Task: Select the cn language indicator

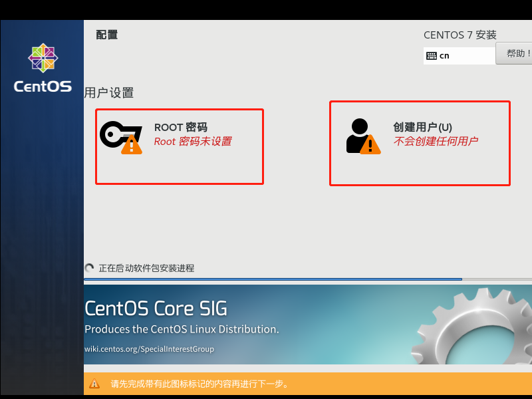Action: (x=444, y=55)
